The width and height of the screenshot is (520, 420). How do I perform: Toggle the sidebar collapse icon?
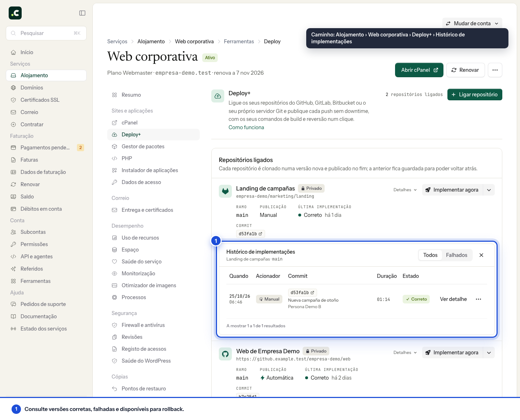(x=82, y=13)
